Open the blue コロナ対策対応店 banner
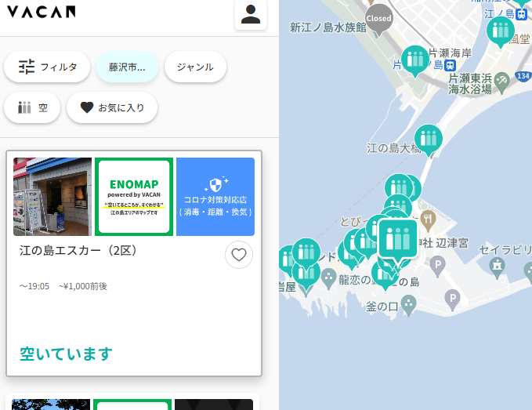 (x=215, y=197)
